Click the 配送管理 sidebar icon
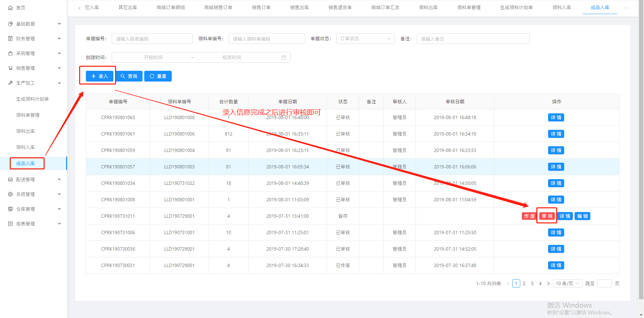 [x=10, y=179]
